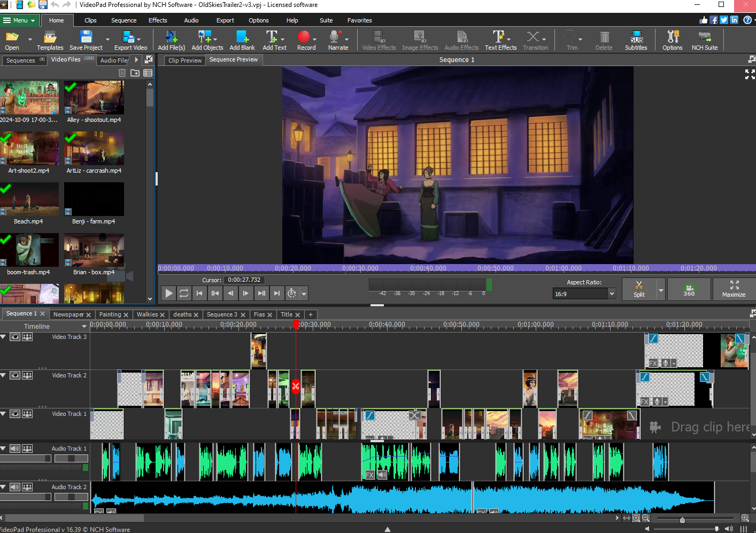The image size is (756, 533).
Task: Switch to the Painting sequence tab
Action: click(110, 314)
